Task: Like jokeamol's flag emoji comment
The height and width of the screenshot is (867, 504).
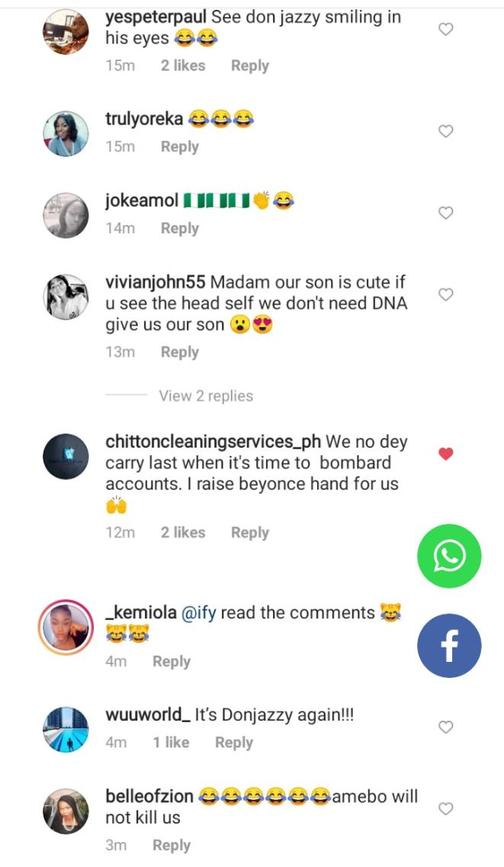Action: coord(446,213)
